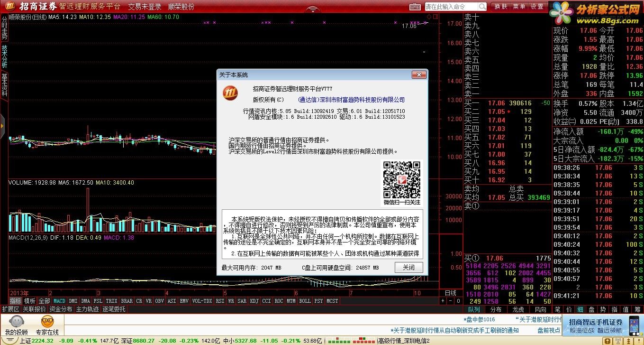
Task: Open the 关联报价 tab
Action: pos(34,309)
